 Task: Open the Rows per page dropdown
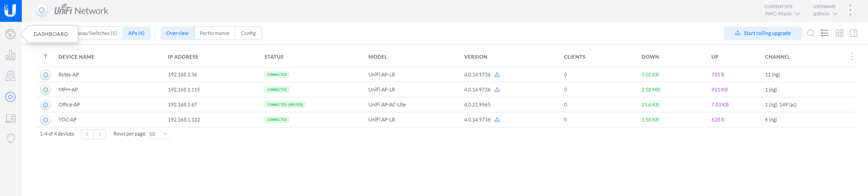click(x=159, y=134)
